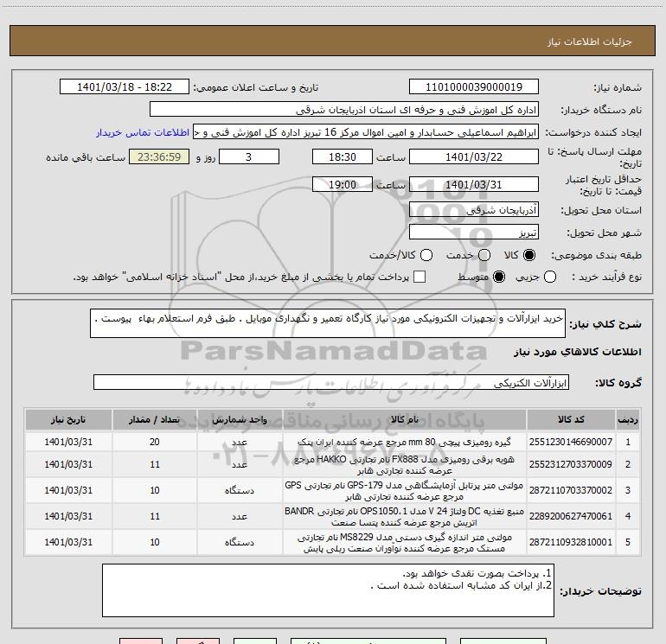Viewport: 666px width, 644px height.
Task: Click the نام کالا column header
Action: (405, 420)
